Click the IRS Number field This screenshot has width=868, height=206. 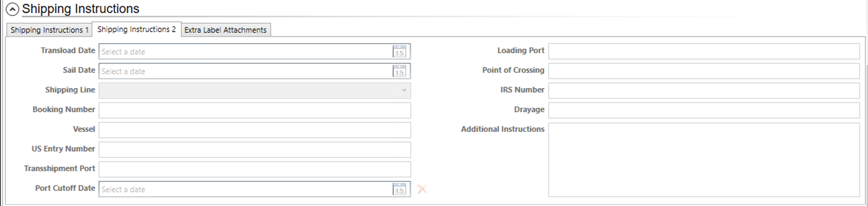(704, 91)
